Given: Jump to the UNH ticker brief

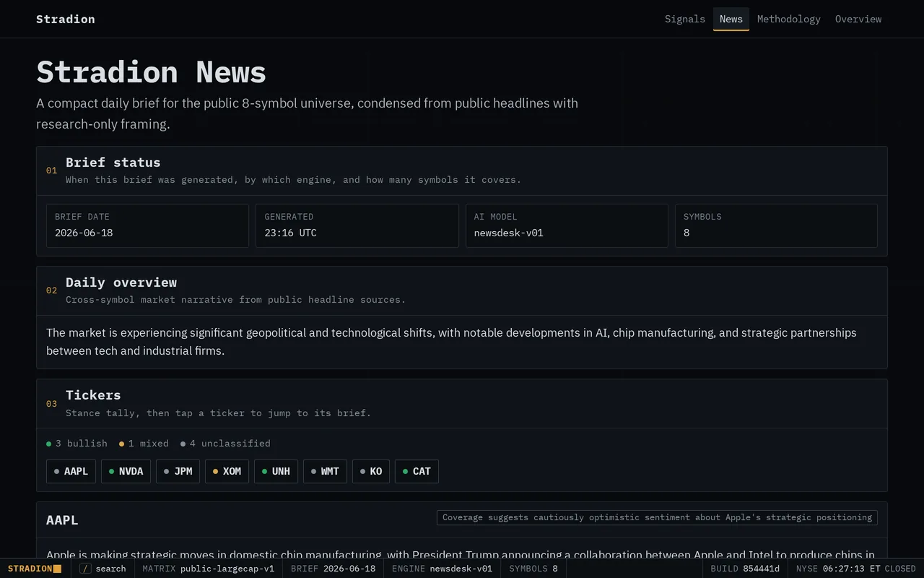Looking at the screenshot, I should pos(276,471).
